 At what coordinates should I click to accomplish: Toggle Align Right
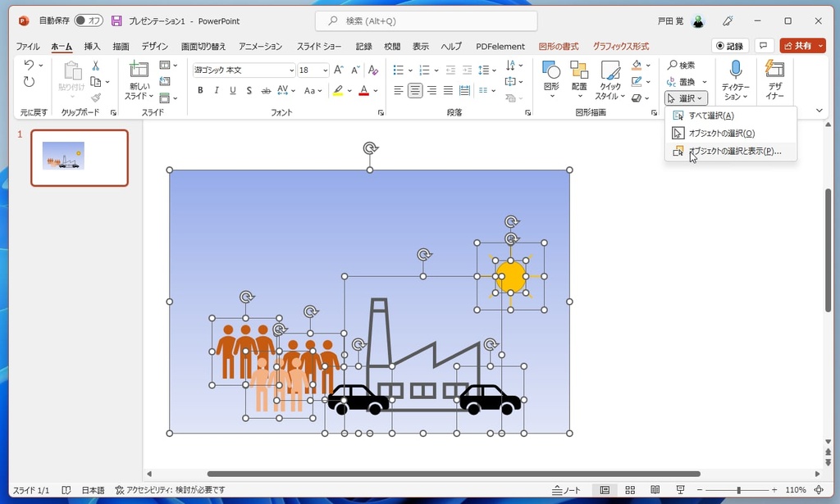[431, 90]
